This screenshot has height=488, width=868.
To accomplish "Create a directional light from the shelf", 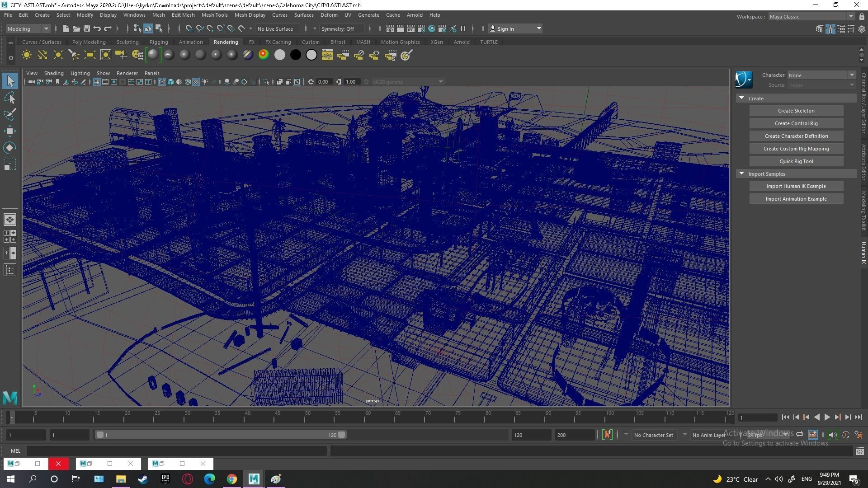I will (42, 55).
